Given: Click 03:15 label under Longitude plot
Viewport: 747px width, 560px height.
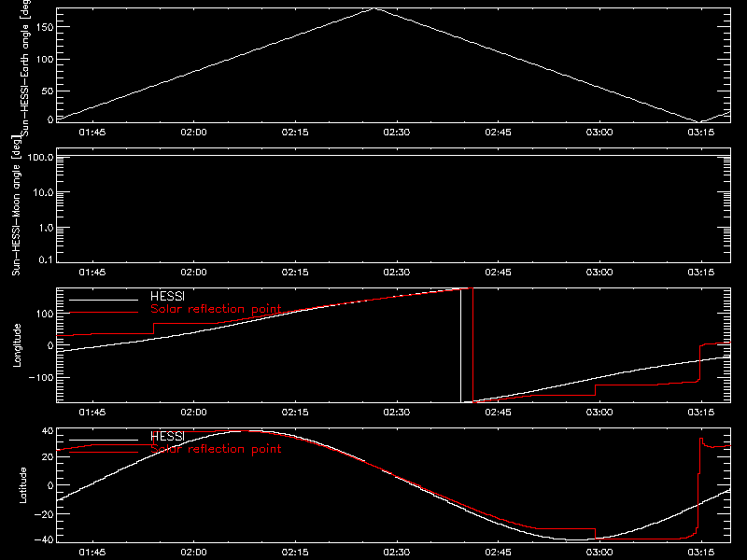Looking at the screenshot, I should (701, 413).
